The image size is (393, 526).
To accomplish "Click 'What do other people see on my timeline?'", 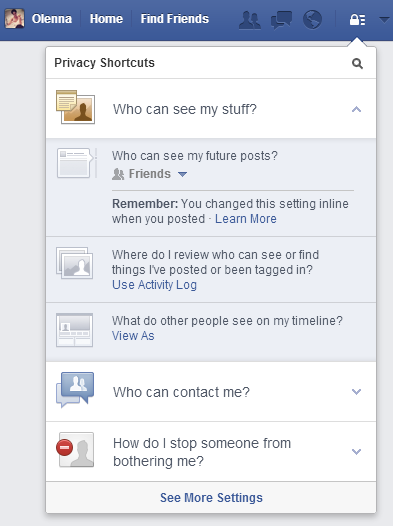I will pos(227,321).
